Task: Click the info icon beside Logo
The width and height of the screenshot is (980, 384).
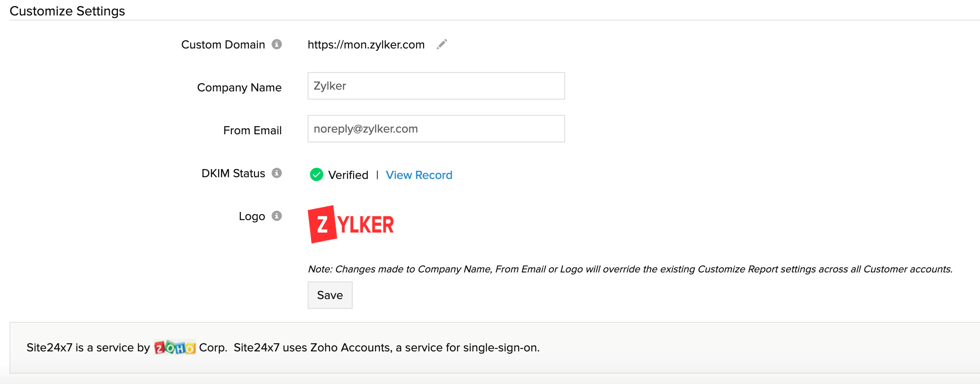Action: [x=277, y=216]
